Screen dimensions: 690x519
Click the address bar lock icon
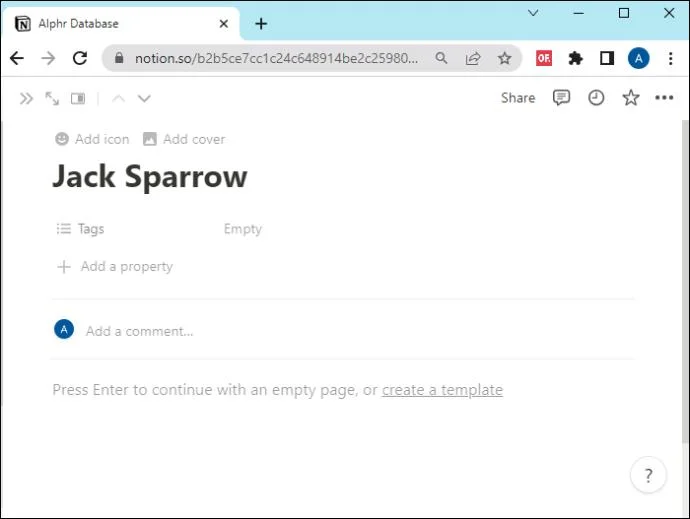pos(119,58)
